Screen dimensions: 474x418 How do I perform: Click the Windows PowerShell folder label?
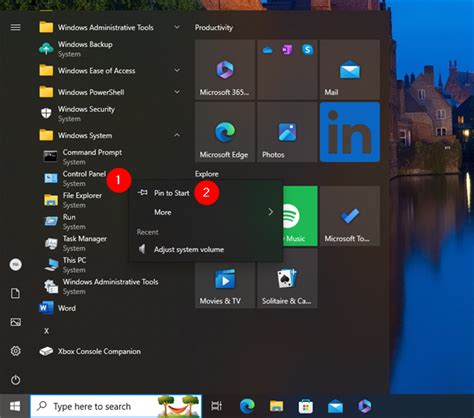click(x=91, y=92)
